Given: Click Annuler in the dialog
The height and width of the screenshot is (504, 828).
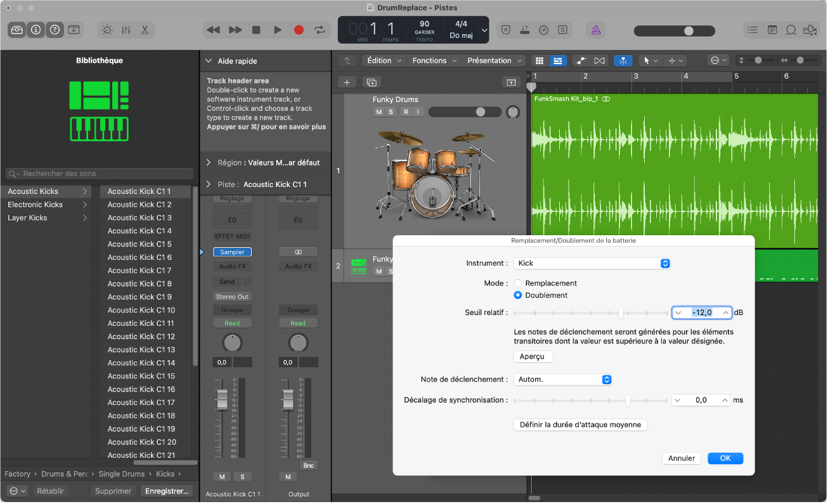Looking at the screenshot, I should tap(682, 458).
